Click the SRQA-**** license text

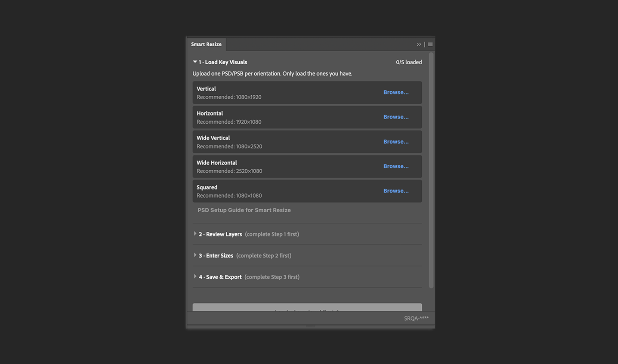click(416, 318)
